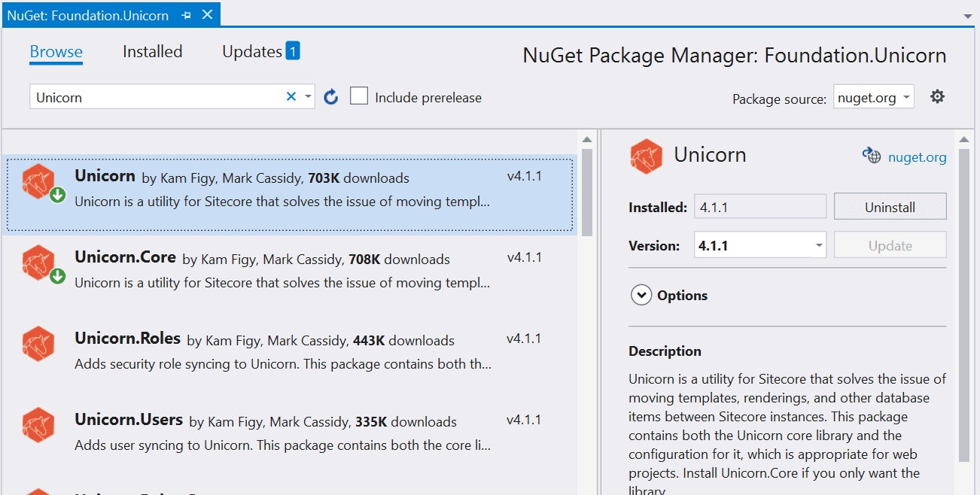Click 'Adds security role syncing' description text
The width and height of the screenshot is (980, 495).
click(x=283, y=365)
